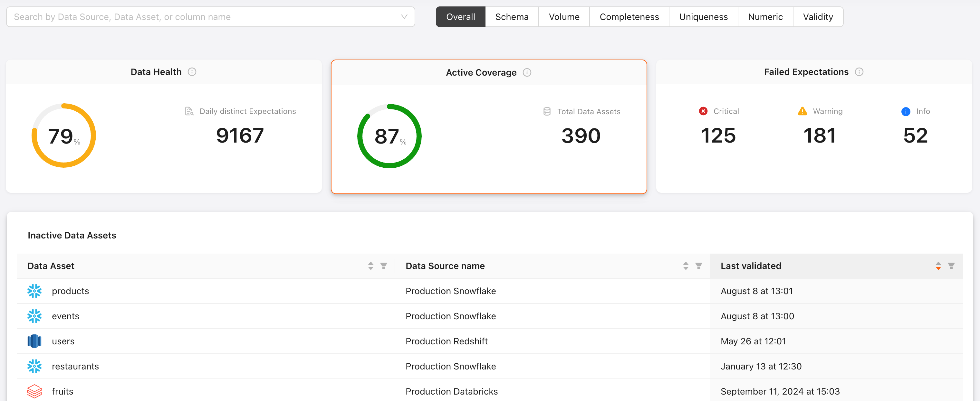Click the Data Health progress ring

click(x=63, y=135)
